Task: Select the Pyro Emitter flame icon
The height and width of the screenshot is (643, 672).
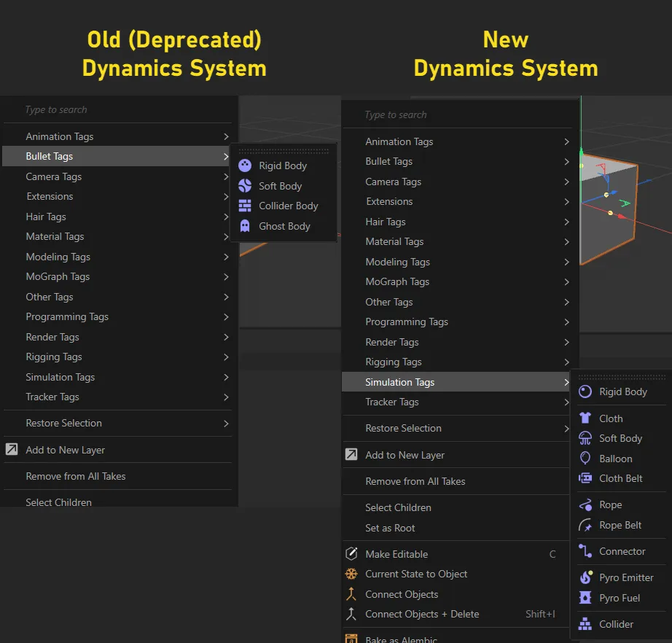Action: [x=585, y=577]
